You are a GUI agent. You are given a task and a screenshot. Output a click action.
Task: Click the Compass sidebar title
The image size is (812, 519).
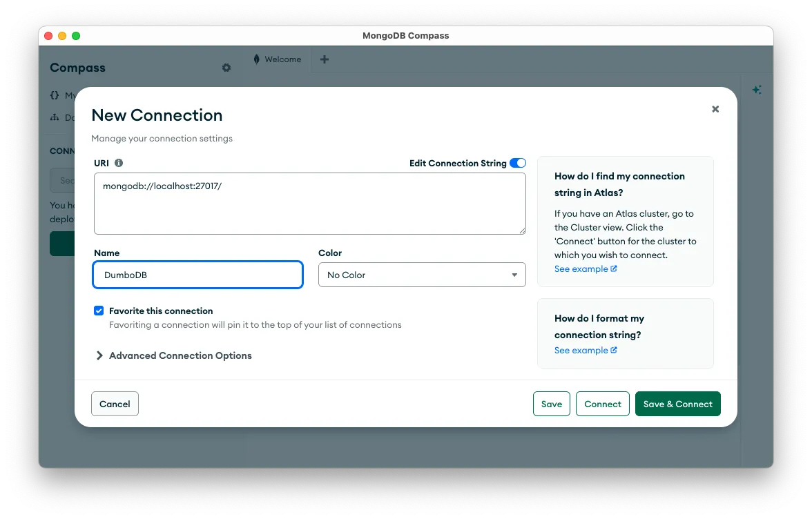tap(77, 68)
